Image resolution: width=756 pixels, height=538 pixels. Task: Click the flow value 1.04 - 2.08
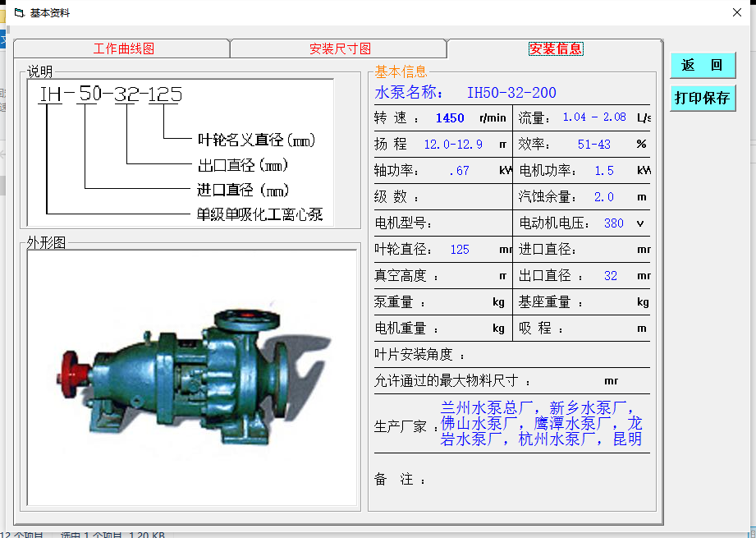click(x=594, y=117)
